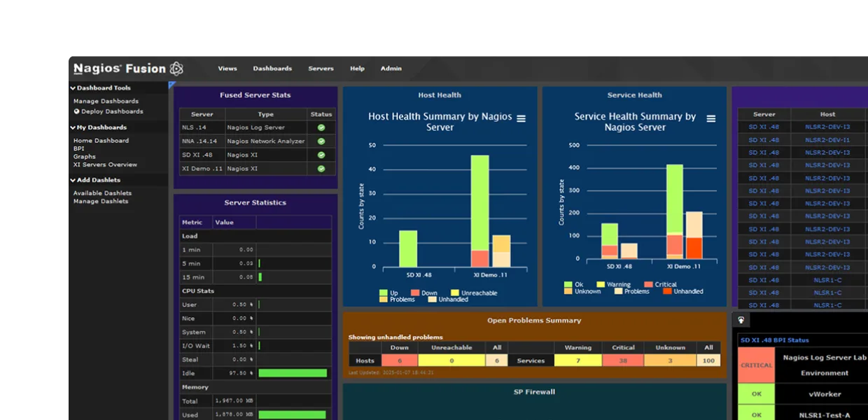The height and width of the screenshot is (420, 868).
Task: Open the Admin menu
Action: 391,68
